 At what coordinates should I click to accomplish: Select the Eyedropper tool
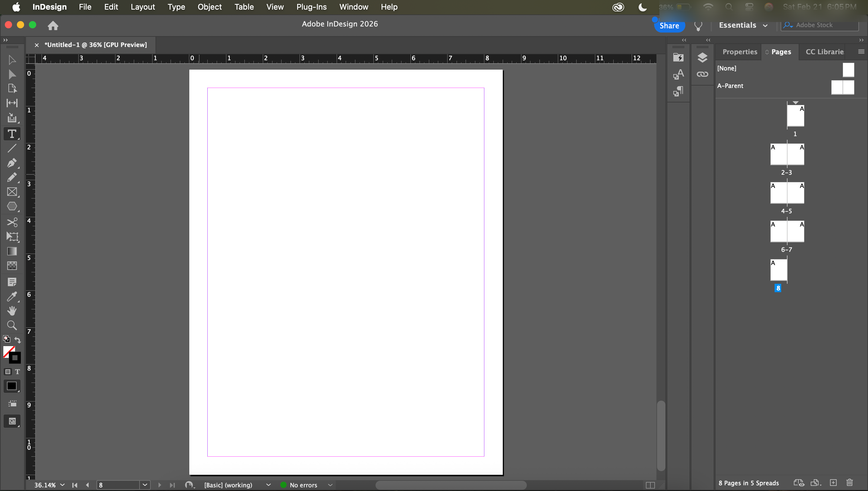12,296
